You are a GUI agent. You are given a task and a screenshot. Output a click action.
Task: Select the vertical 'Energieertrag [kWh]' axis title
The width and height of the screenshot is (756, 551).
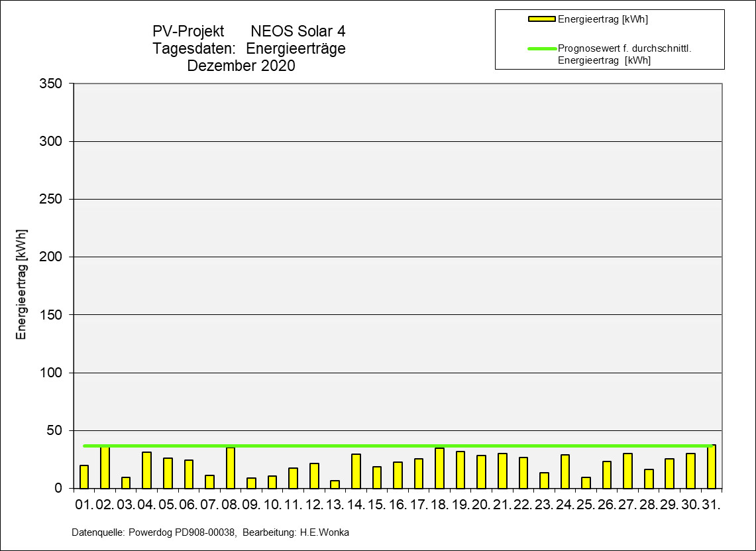click(x=21, y=285)
